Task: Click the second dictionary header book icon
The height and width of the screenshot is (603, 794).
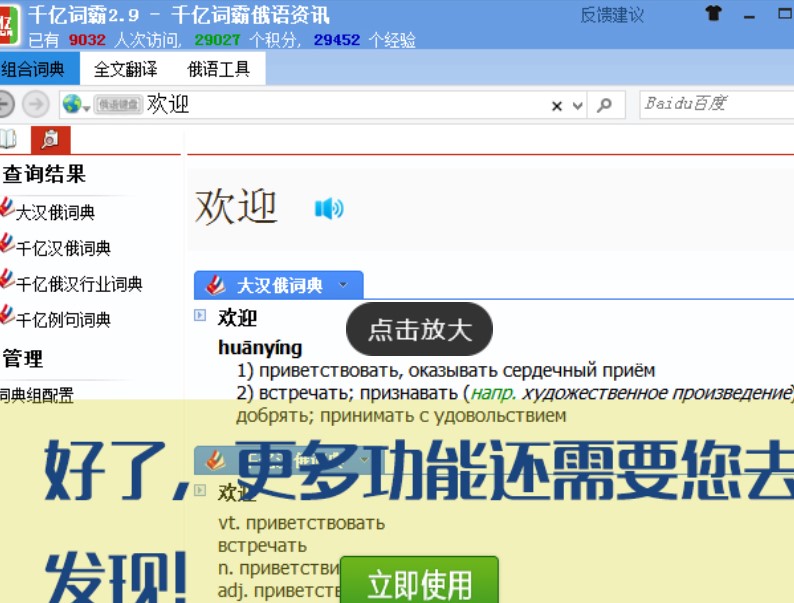Action: [x=215, y=460]
